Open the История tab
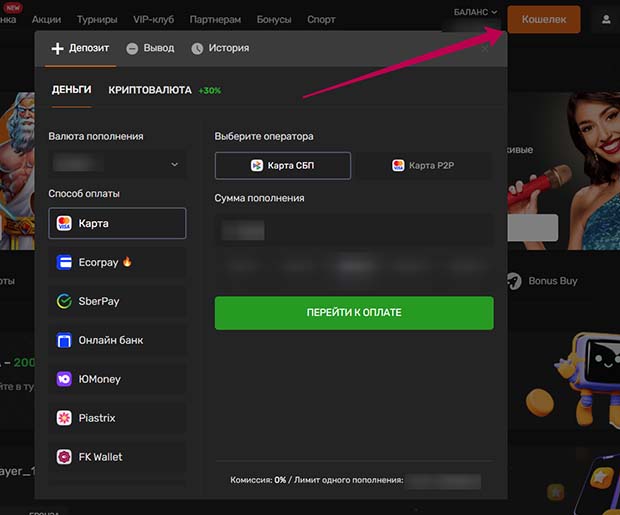The image size is (620, 515). [x=220, y=48]
